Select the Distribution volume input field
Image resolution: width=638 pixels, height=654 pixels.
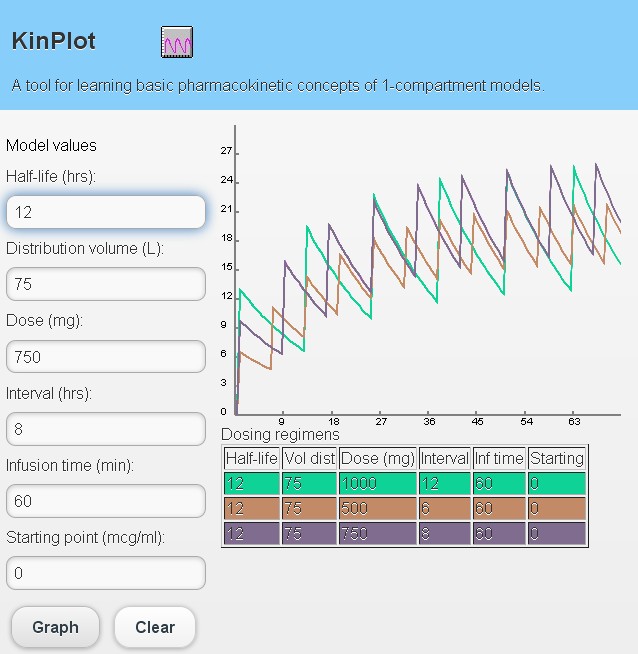pyautogui.click(x=106, y=284)
